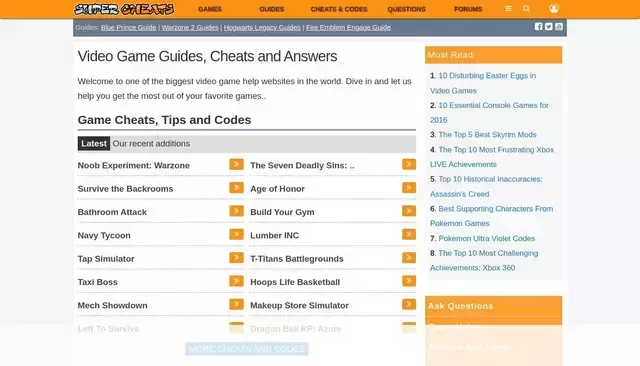Visit the Facebook page icon
This screenshot has height=366, width=640.
point(539,27)
